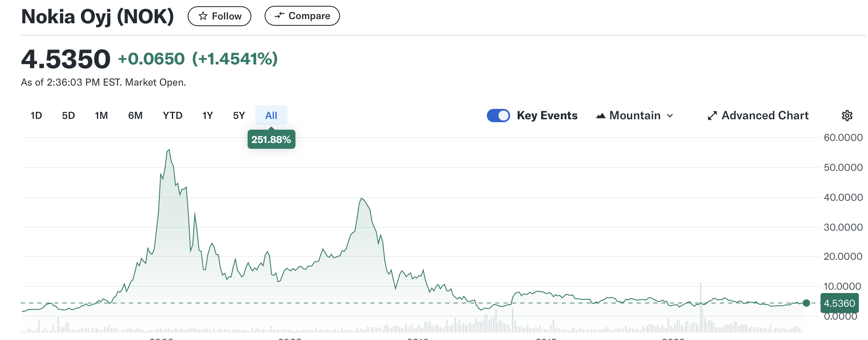Click the star icon in Follow button

tap(203, 16)
